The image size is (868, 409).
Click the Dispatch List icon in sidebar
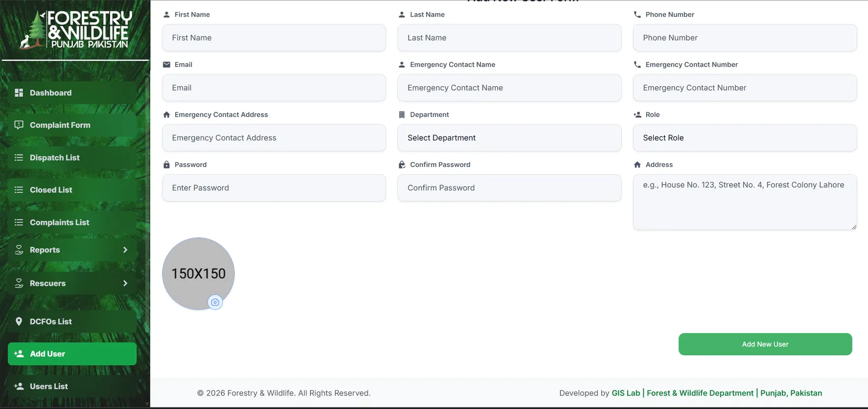point(19,157)
